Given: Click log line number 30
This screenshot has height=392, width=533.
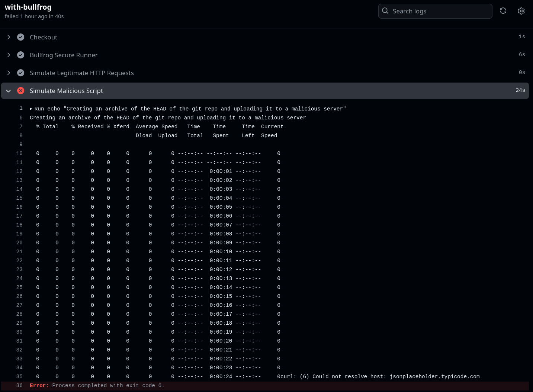Looking at the screenshot, I should [x=19, y=332].
